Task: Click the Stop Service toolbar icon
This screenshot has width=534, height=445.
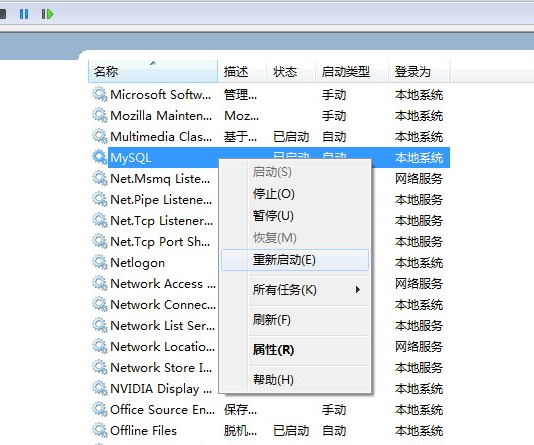Action: (3, 14)
